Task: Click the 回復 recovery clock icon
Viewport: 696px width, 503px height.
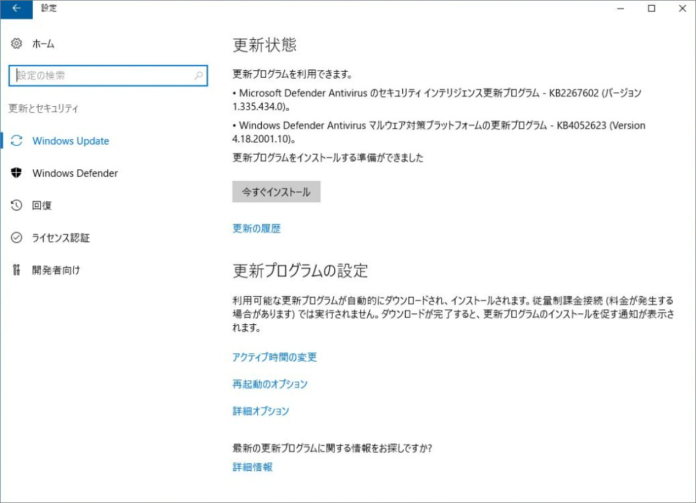Action: 16,205
